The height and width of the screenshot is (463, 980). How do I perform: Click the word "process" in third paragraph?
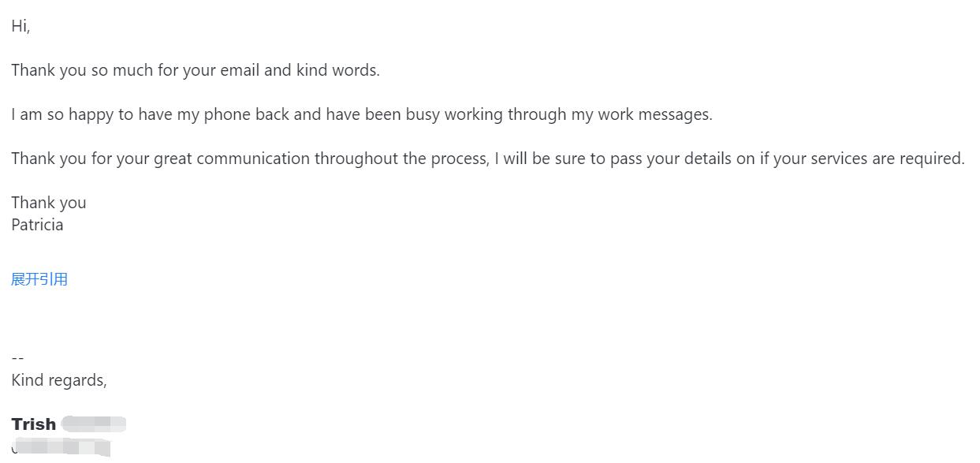459,159
